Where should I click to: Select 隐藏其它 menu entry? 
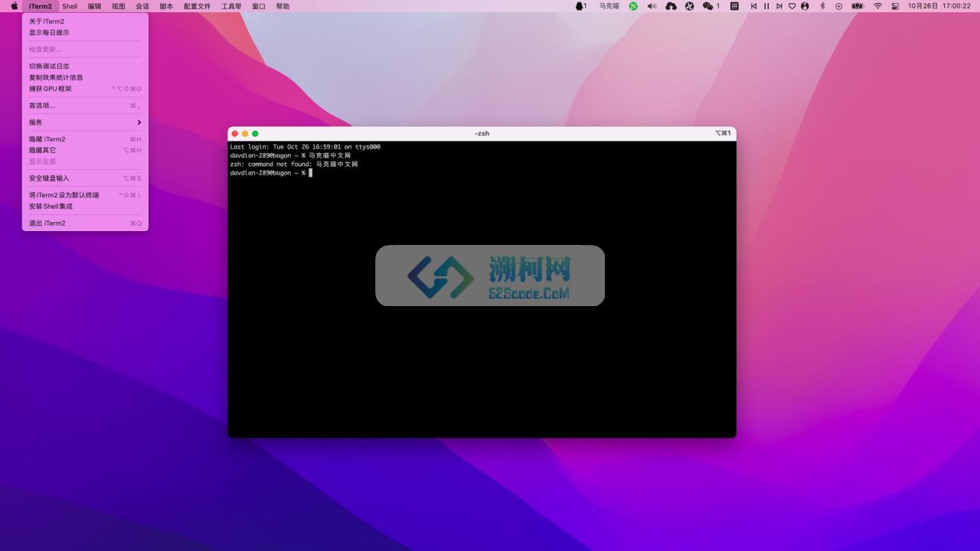tap(85, 150)
